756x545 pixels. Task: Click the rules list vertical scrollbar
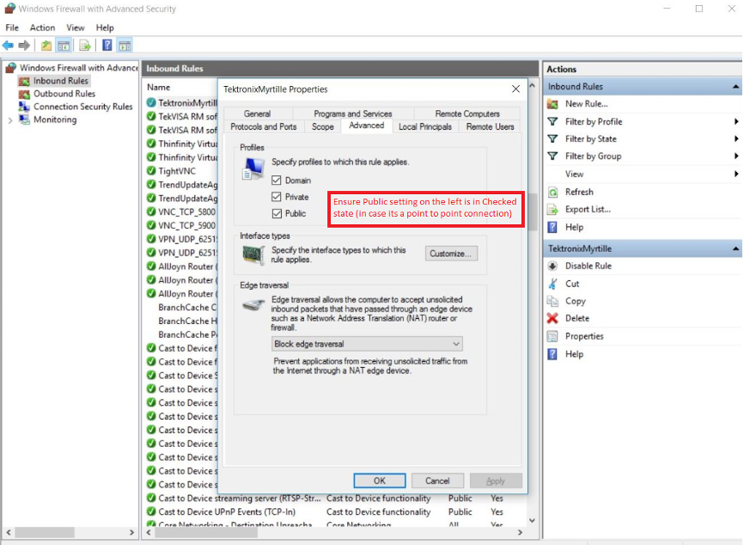tap(533, 215)
